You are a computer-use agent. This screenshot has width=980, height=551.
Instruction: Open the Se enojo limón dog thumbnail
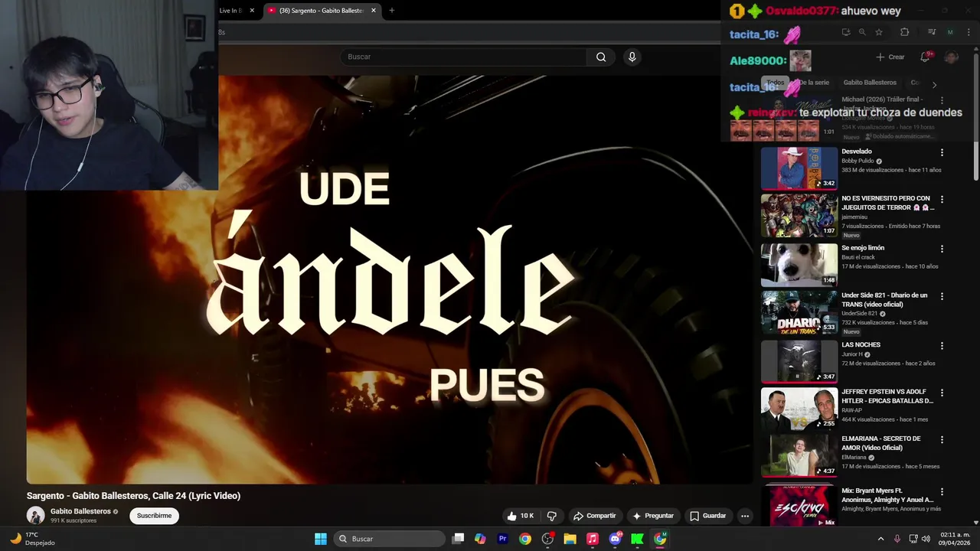[799, 265]
